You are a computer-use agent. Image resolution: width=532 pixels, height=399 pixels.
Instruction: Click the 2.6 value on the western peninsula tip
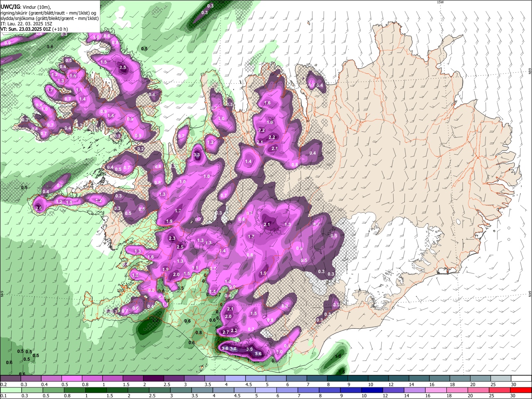[39, 208]
